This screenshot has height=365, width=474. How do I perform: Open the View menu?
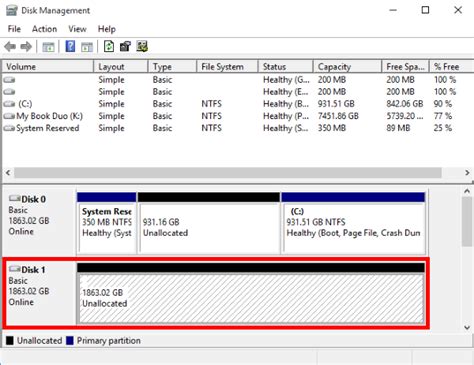tap(77, 29)
